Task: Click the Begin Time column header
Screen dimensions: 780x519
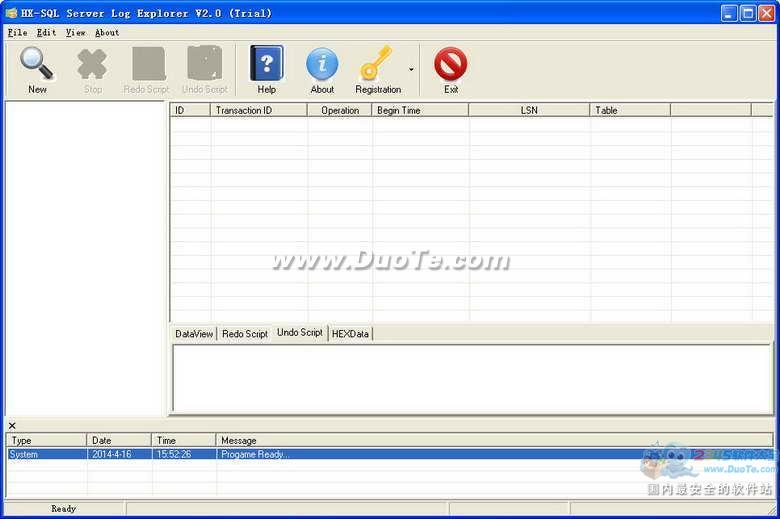Action: coord(420,110)
